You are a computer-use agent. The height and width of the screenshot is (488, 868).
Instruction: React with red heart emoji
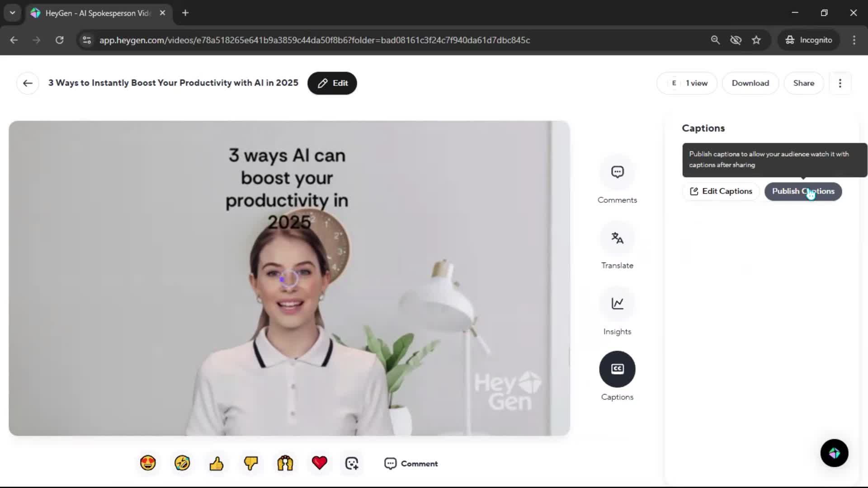click(319, 463)
